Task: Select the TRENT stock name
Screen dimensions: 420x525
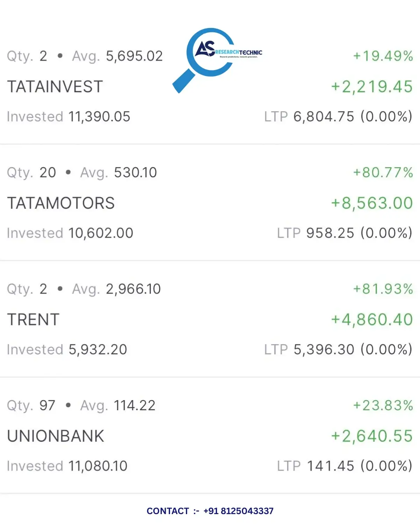Action: 33,320
